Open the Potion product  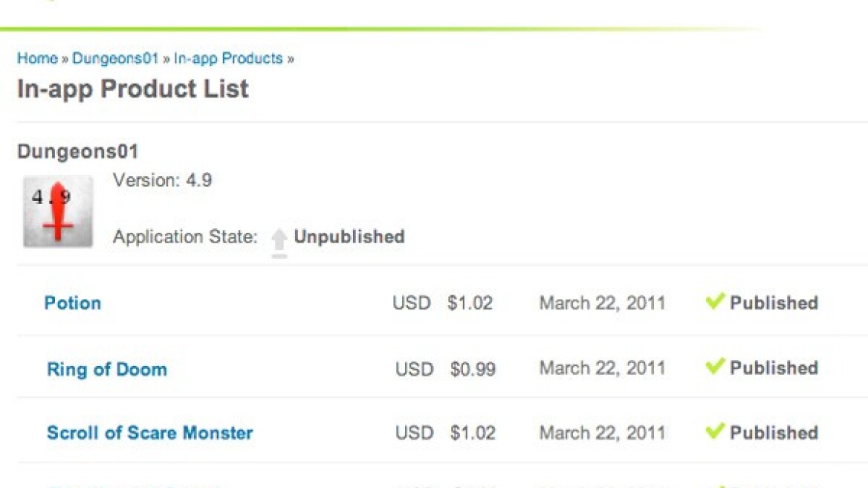73,303
